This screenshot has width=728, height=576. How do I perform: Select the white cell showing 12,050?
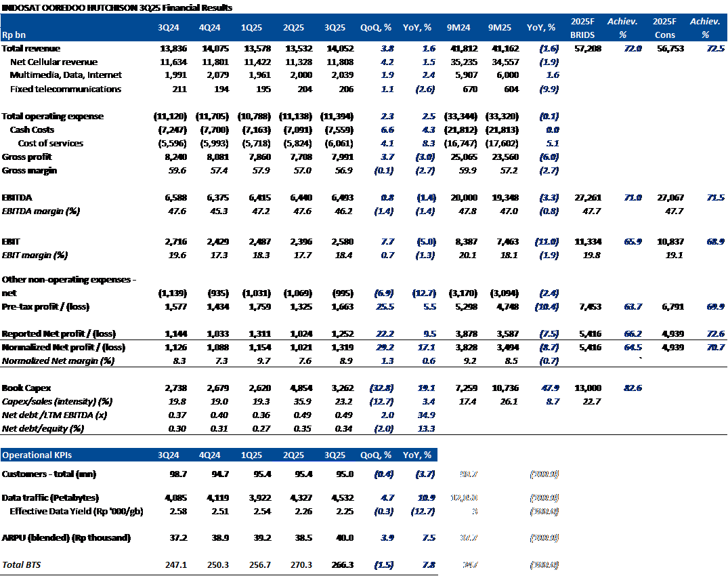pos(464,497)
